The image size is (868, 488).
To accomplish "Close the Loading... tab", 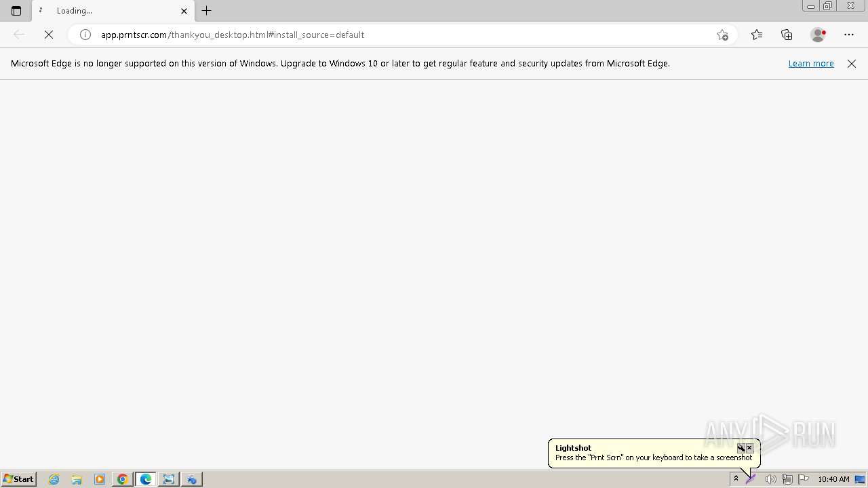I will pos(184,11).
